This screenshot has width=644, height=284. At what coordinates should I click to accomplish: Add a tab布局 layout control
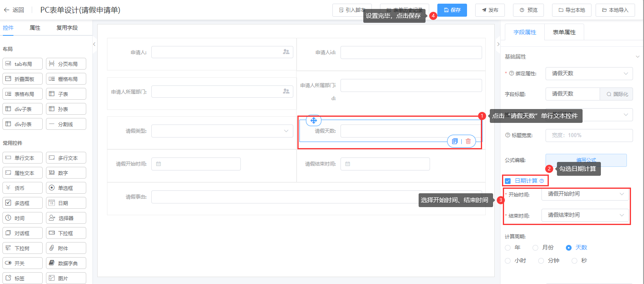(x=22, y=64)
